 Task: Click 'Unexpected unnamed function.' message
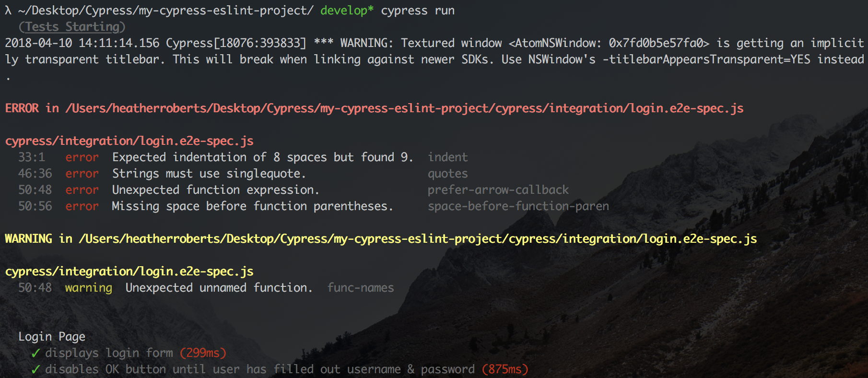(x=219, y=288)
